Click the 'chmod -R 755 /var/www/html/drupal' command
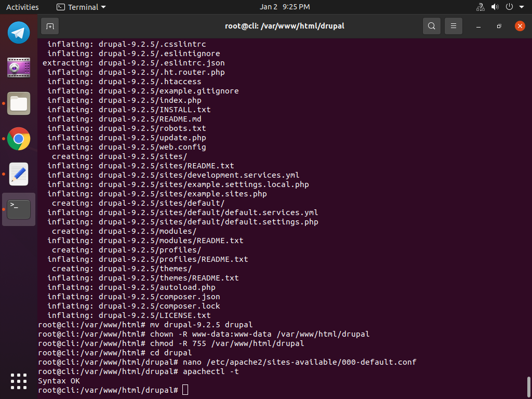 click(227, 343)
